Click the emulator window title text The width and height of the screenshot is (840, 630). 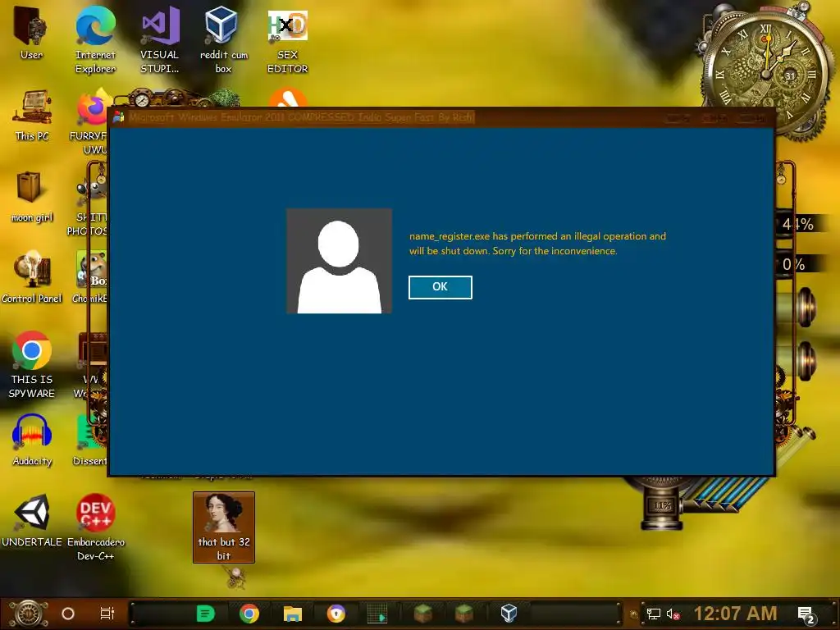[301, 116]
